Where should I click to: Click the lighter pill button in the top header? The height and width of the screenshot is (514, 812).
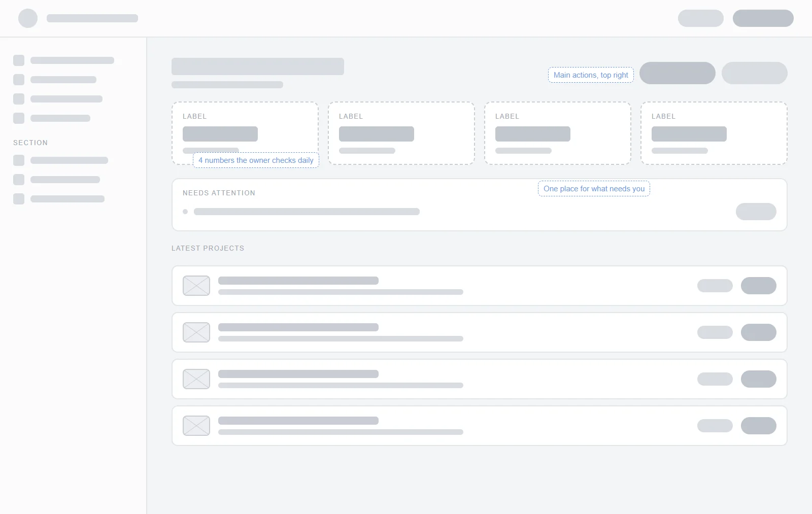(701, 18)
